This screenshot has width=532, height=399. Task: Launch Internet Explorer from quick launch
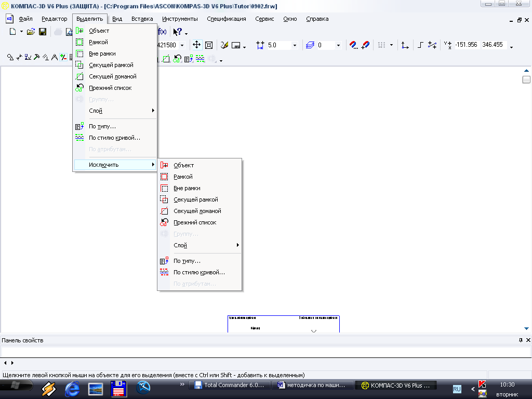click(72, 389)
